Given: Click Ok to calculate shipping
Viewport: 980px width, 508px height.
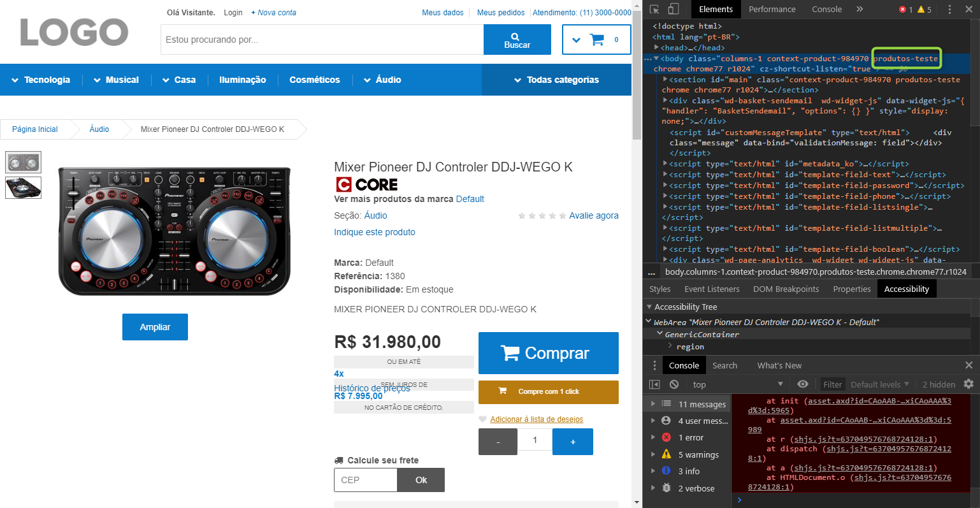Looking at the screenshot, I should click(421, 480).
